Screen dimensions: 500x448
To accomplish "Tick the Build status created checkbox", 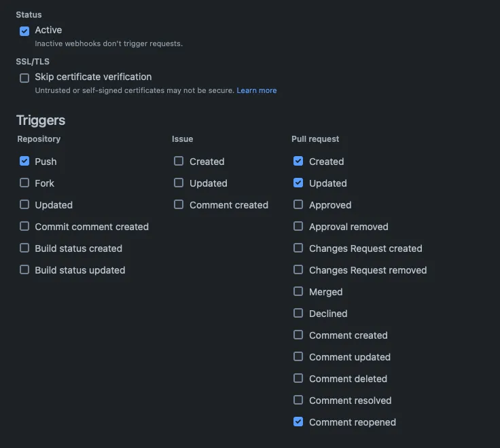I will point(24,248).
